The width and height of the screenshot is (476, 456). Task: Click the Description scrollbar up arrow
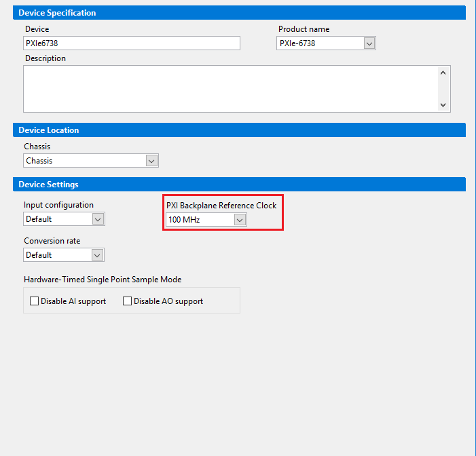click(x=443, y=73)
